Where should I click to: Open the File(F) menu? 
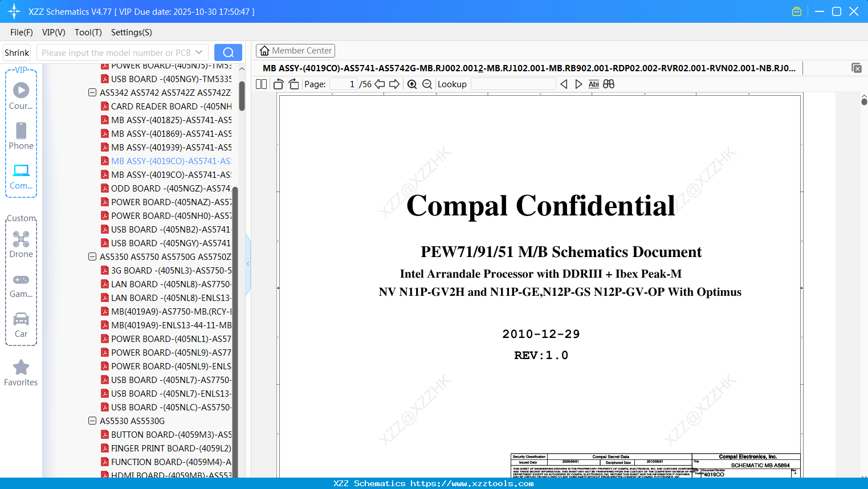tap(22, 32)
